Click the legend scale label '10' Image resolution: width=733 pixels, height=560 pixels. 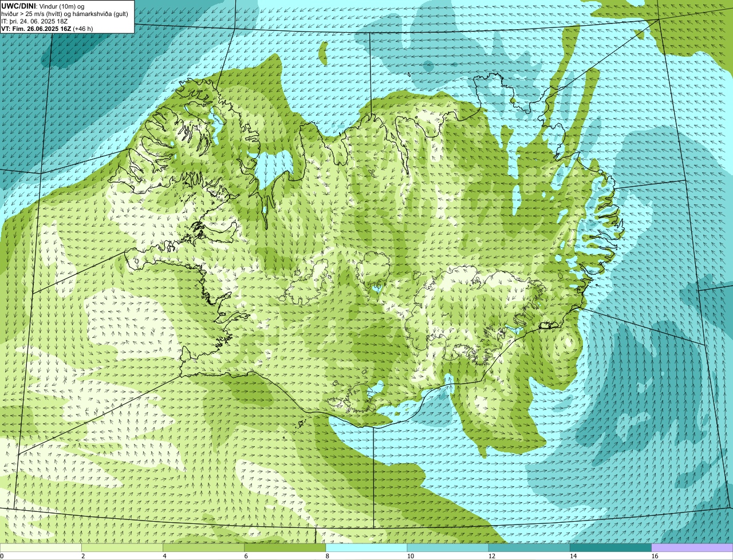(x=411, y=556)
